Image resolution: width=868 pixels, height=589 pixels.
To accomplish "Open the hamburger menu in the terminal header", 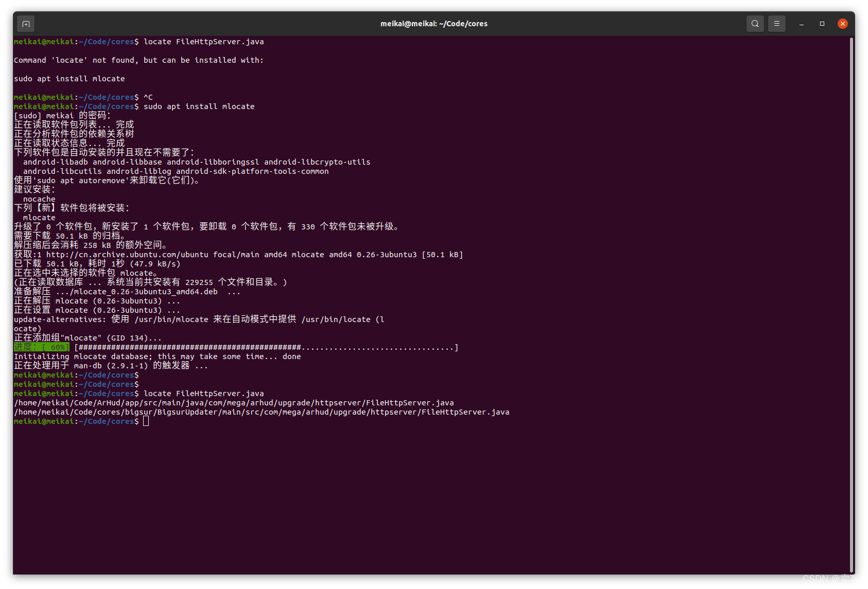I will click(x=777, y=24).
